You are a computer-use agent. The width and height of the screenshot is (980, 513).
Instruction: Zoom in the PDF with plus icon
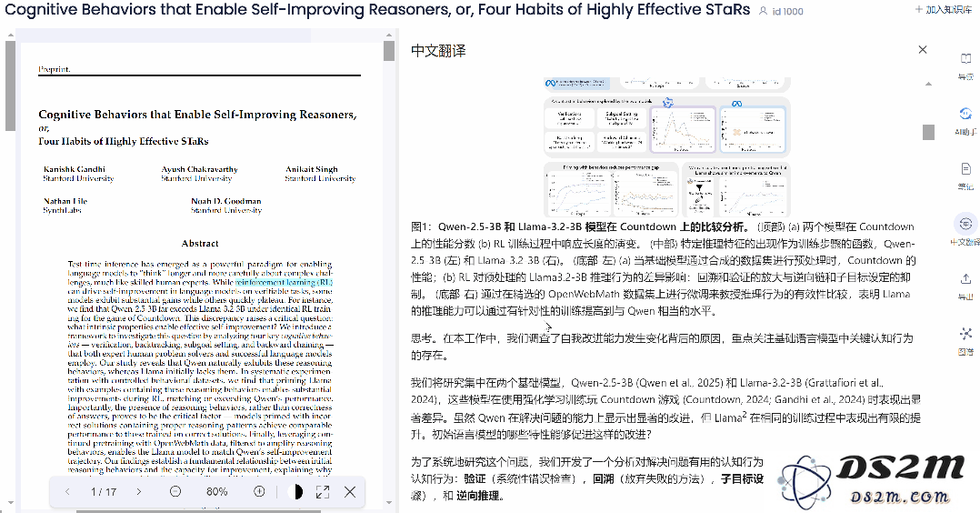pos(259,492)
